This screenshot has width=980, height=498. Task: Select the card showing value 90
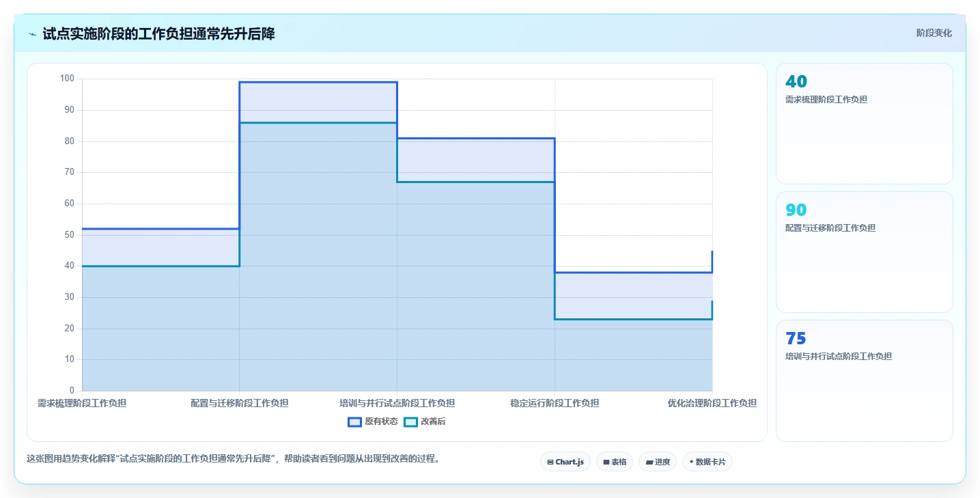click(864, 252)
